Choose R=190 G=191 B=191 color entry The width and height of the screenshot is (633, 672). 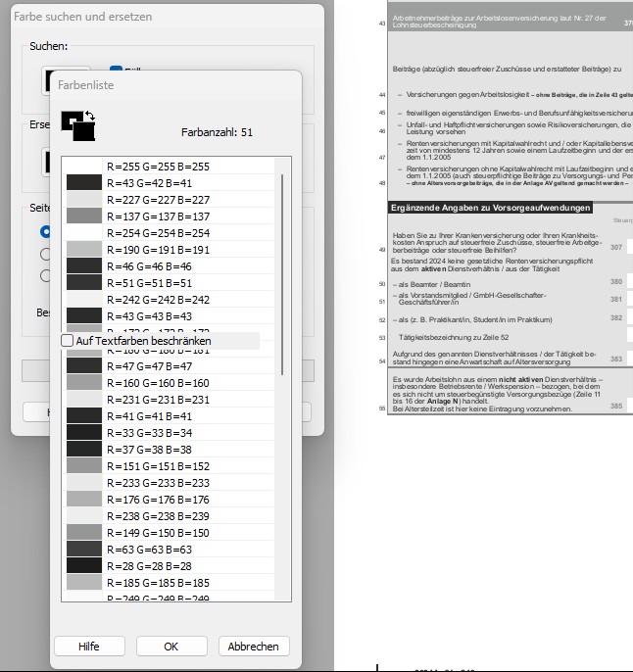coord(169,250)
